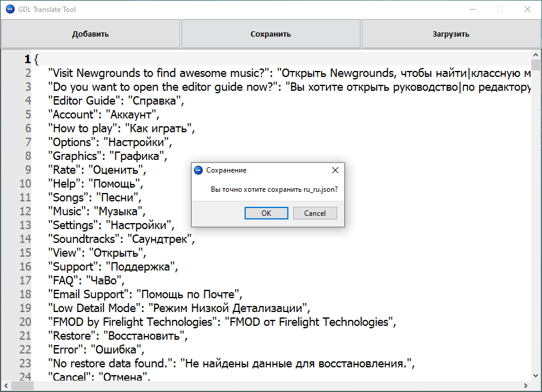Click the Добавить button
The height and width of the screenshot is (392, 542).
(91, 34)
